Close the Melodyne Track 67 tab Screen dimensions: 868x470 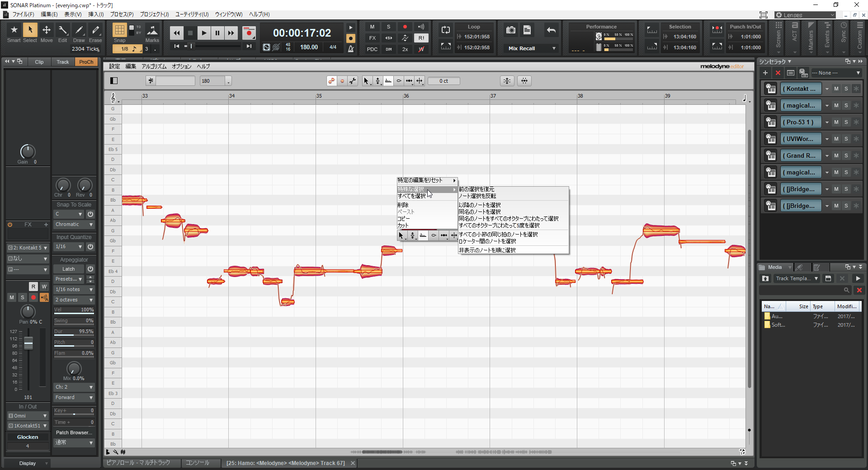353,463
